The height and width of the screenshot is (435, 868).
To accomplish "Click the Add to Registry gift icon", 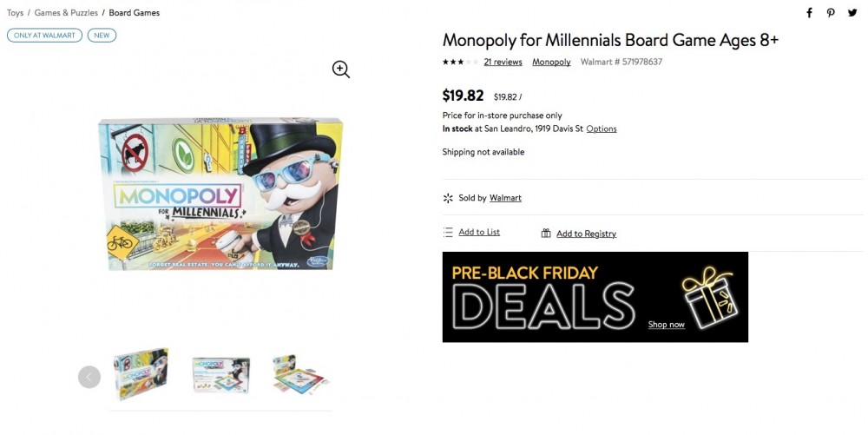I will click(546, 233).
